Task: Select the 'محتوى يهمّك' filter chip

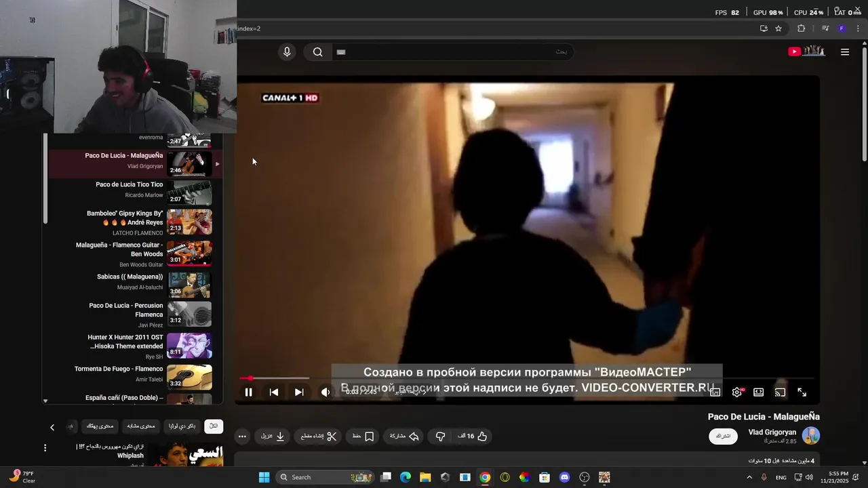Action: pyautogui.click(x=100, y=426)
